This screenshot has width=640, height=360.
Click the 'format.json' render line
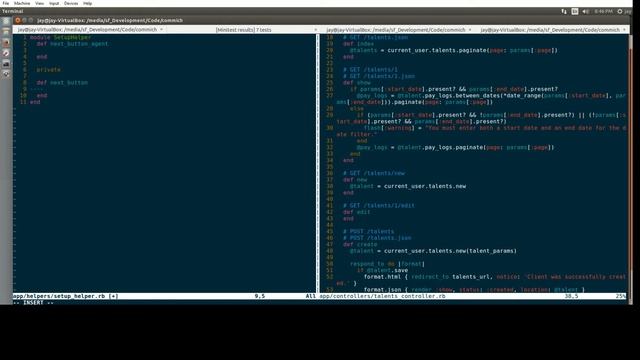[x=474, y=289]
